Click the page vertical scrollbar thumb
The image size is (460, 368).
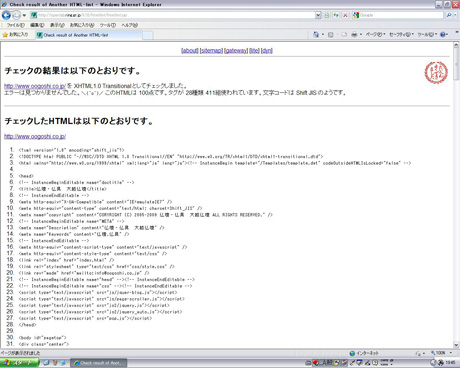(x=456, y=64)
